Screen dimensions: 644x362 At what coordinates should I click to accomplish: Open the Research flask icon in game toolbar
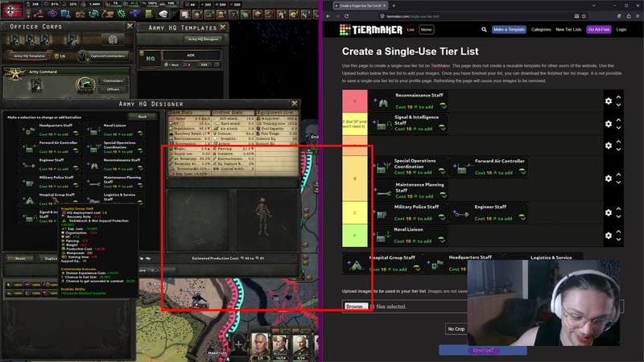tap(66, 14)
